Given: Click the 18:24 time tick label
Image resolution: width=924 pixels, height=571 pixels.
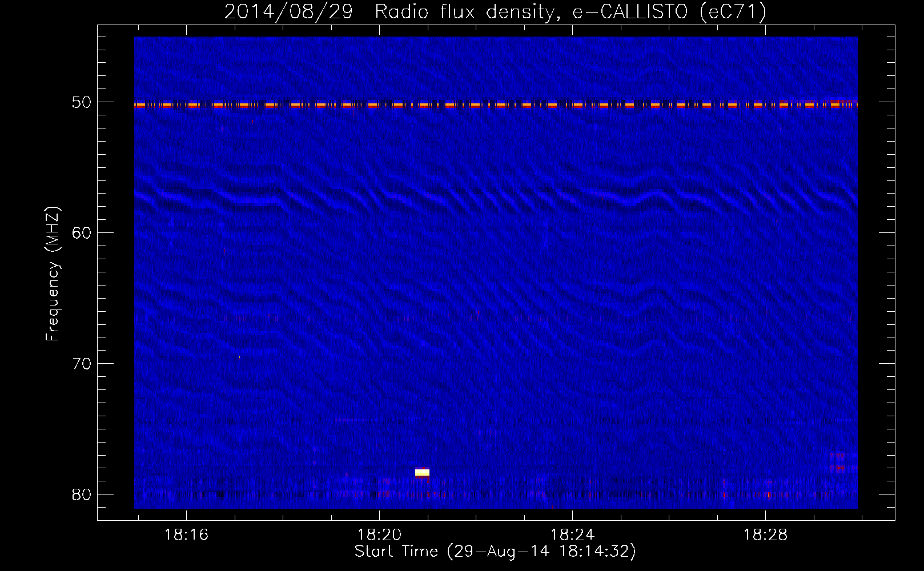Looking at the screenshot, I should [x=572, y=535].
